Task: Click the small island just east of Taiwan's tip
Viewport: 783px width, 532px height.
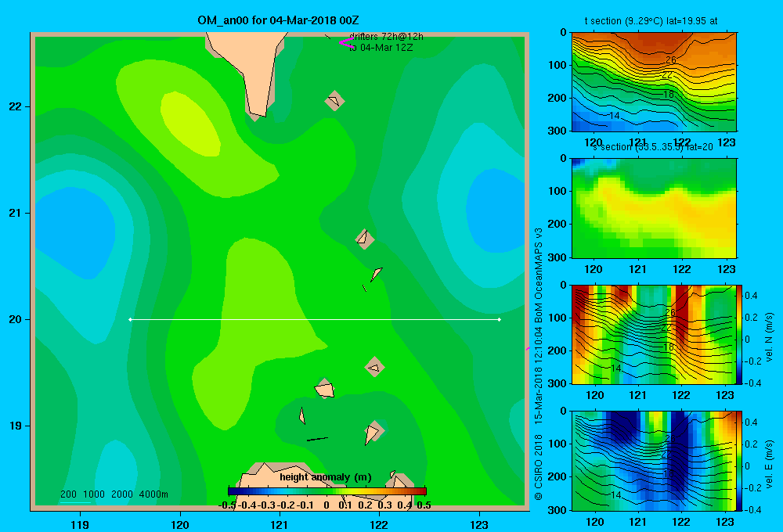Action: (x=334, y=101)
